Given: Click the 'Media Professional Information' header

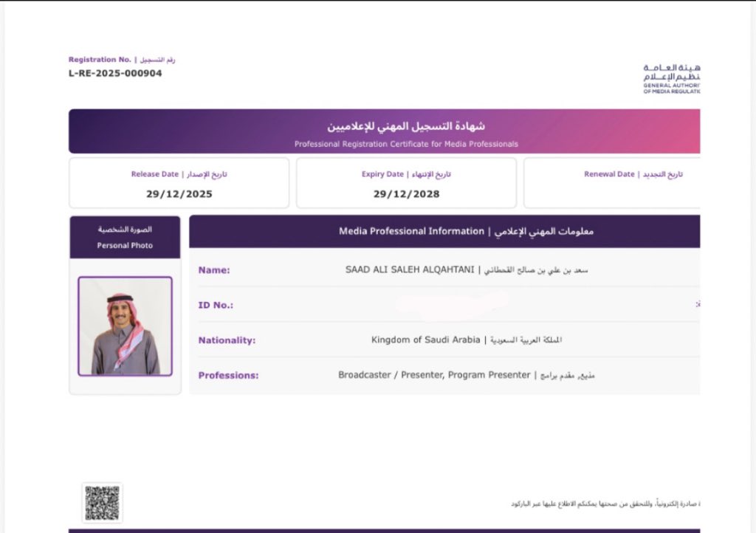Looking at the screenshot, I should [444, 231].
